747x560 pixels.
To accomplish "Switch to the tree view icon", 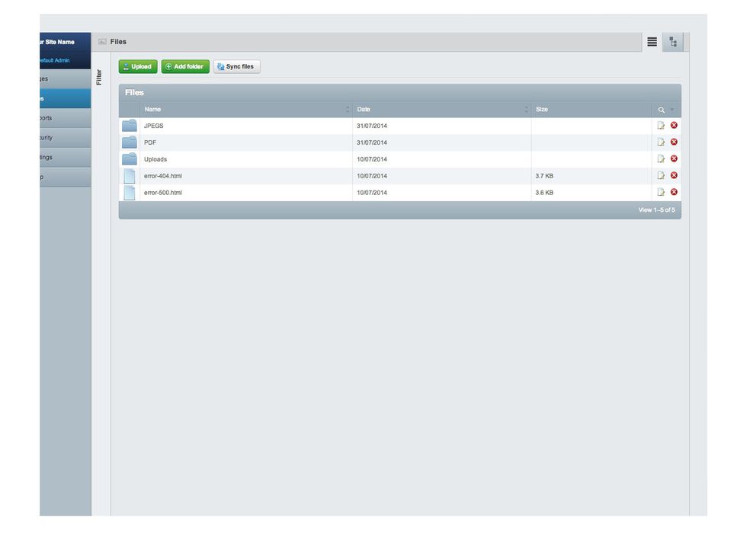I will pos(672,42).
